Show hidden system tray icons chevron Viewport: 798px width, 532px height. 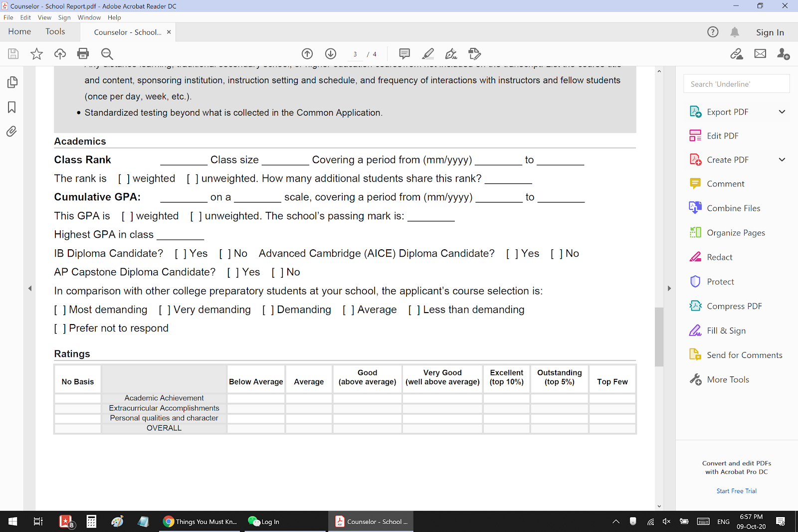[x=616, y=522]
